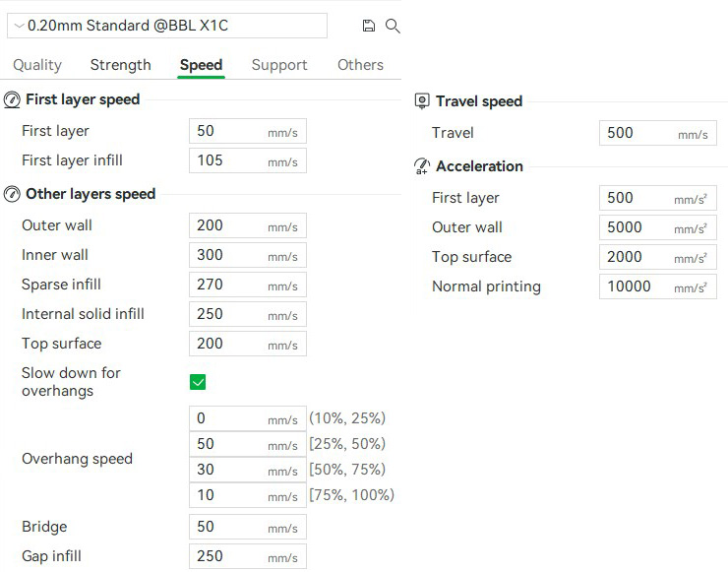Uncheck Slow down for overhangs
Image resolution: width=728 pixels, height=572 pixels.
pyautogui.click(x=198, y=382)
